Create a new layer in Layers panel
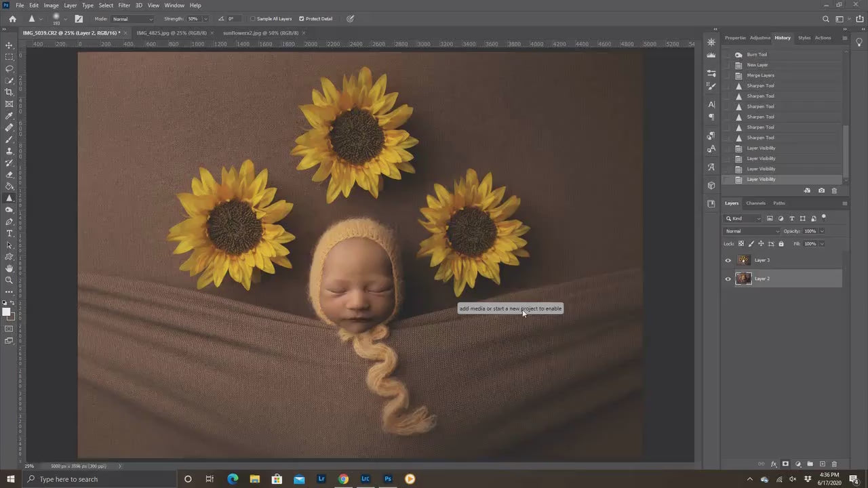This screenshot has width=868, height=488. [822, 464]
